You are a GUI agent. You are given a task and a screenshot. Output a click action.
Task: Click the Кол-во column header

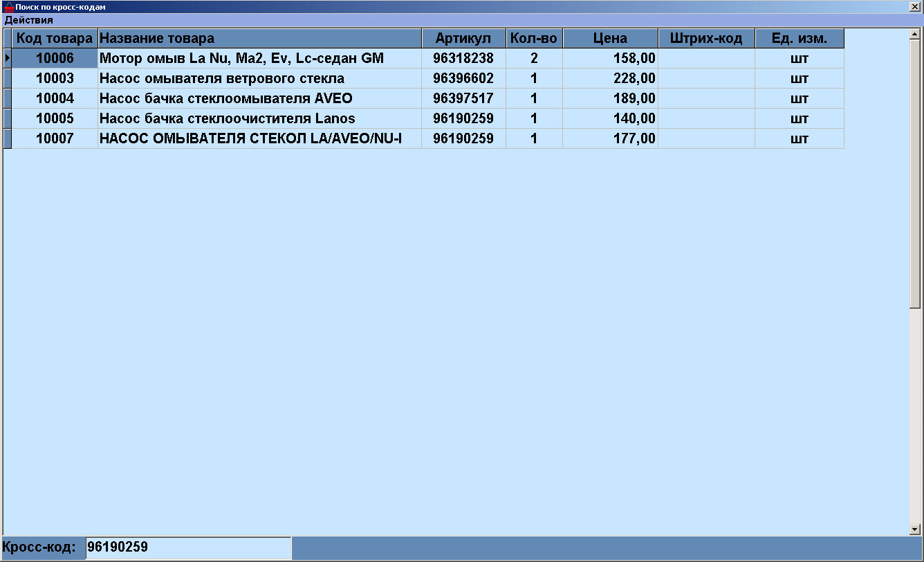click(x=534, y=39)
